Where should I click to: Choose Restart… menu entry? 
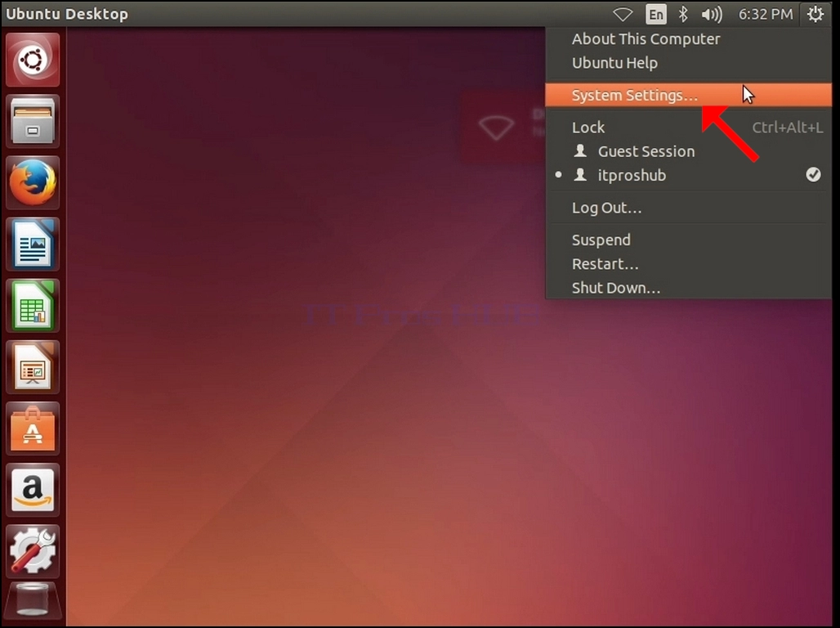pyautogui.click(x=688, y=264)
